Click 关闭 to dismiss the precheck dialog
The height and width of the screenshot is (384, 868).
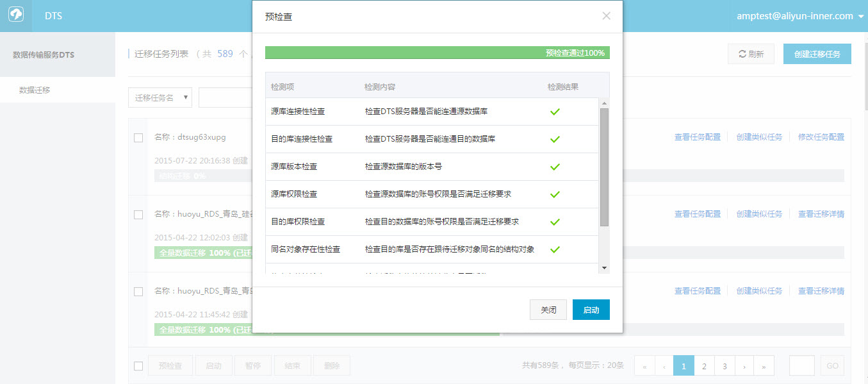(x=548, y=309)
